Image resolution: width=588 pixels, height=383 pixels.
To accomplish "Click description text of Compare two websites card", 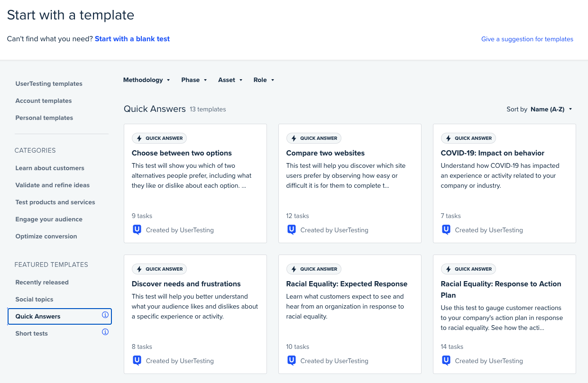I will (346, 176).
